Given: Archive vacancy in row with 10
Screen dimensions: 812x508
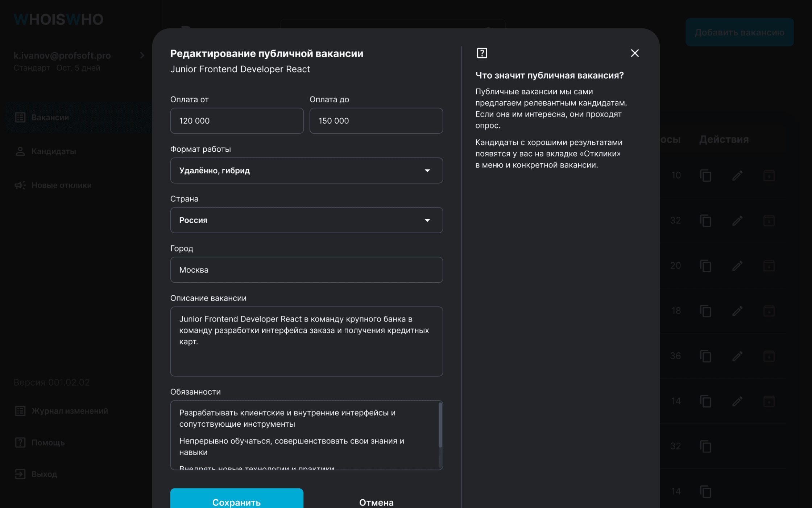Looking at the screenshot, I should 769,176.
